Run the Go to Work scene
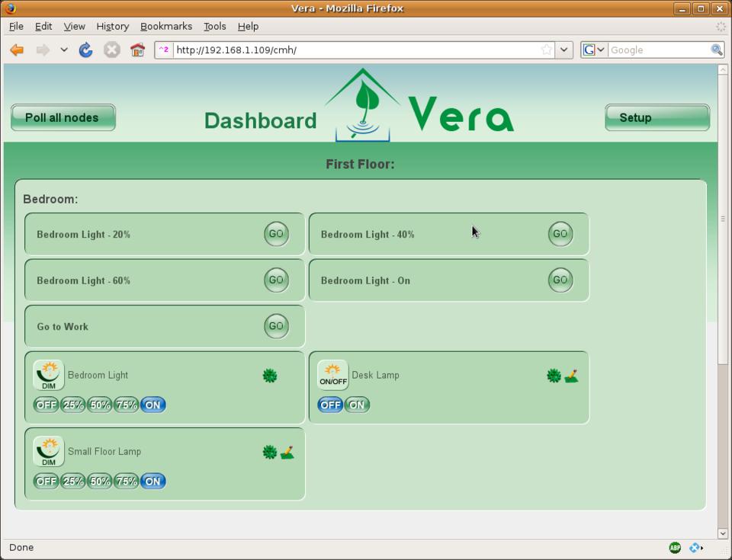732x560 pixels. pos(276,326)
